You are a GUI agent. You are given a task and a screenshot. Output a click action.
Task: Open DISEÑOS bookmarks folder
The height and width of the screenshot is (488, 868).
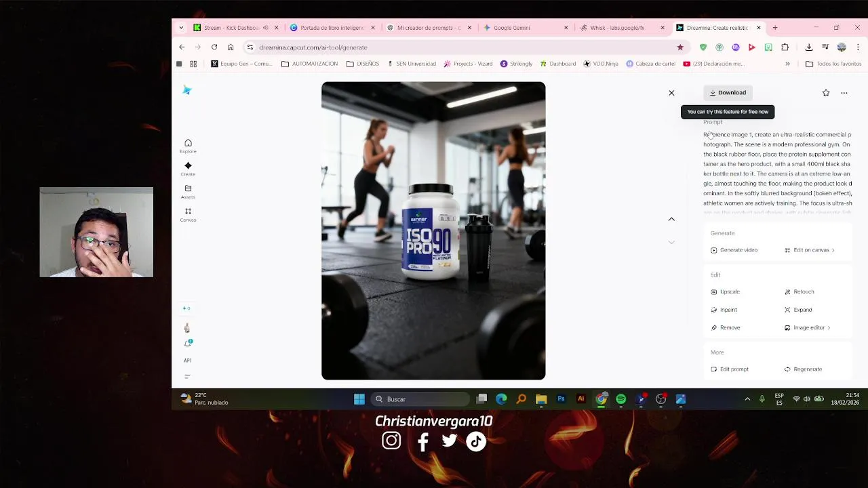[363, 64]
